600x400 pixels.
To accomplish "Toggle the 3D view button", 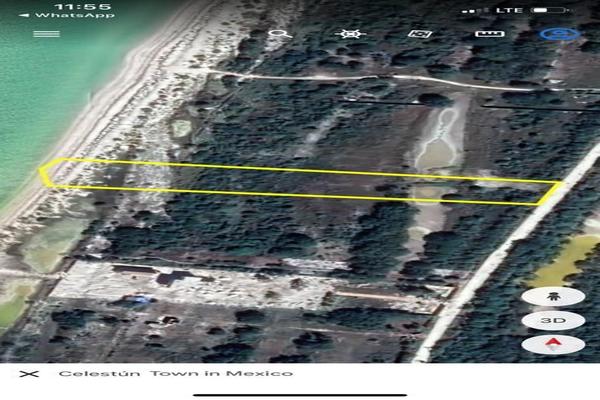I will pyautogui.click(x=552, y=322).
